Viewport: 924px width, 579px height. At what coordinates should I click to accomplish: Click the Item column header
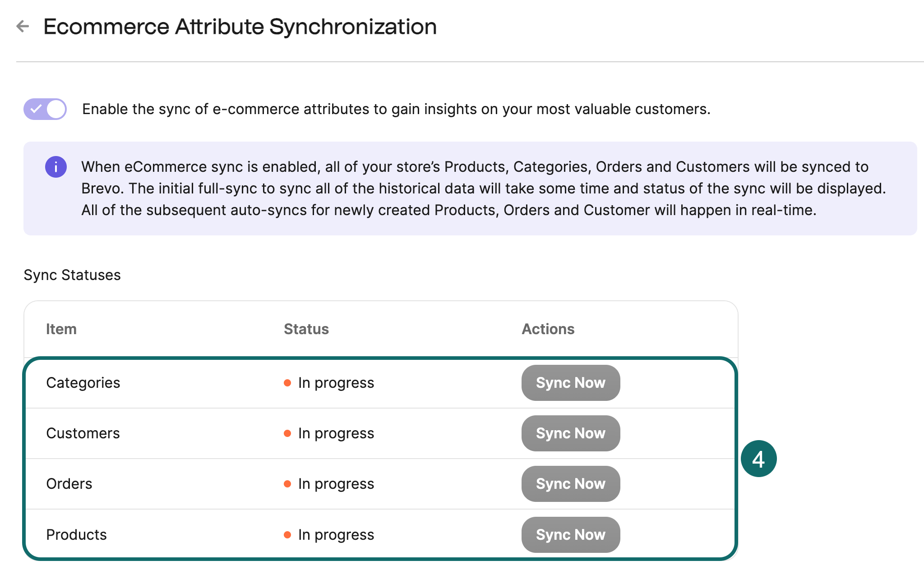click(61, 329)
